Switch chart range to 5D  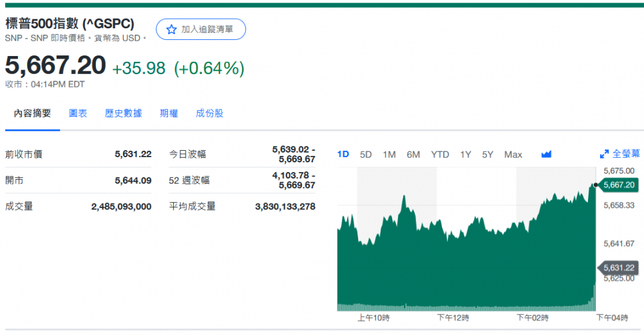(366, 154)
